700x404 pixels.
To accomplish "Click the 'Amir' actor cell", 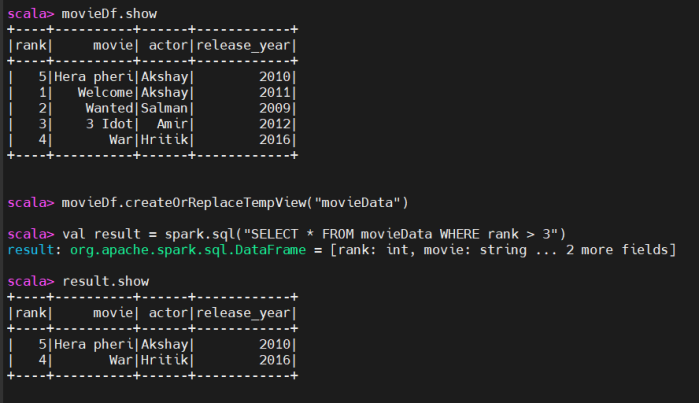I will coord(172,124).
